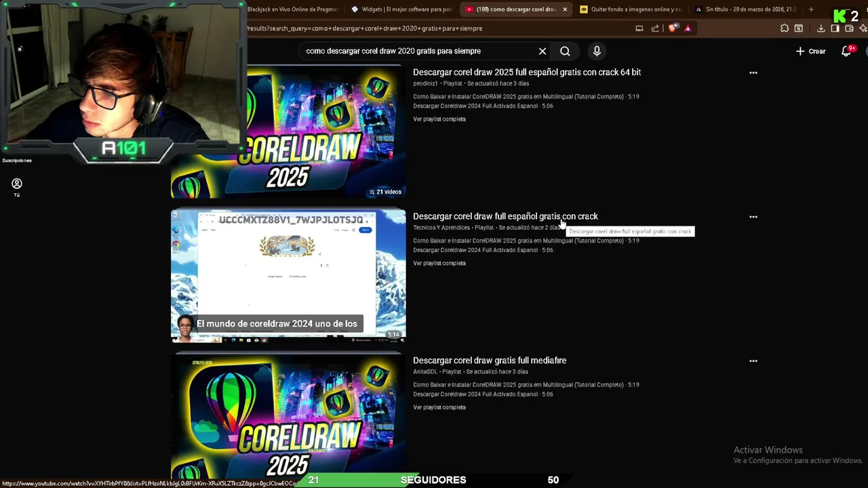868x488 pixels.
Task: Open 'Como Baixar e Instalar CorelDRAW 2025' video in peodiniz1 playlist
Action: click(x=526, y=97)
